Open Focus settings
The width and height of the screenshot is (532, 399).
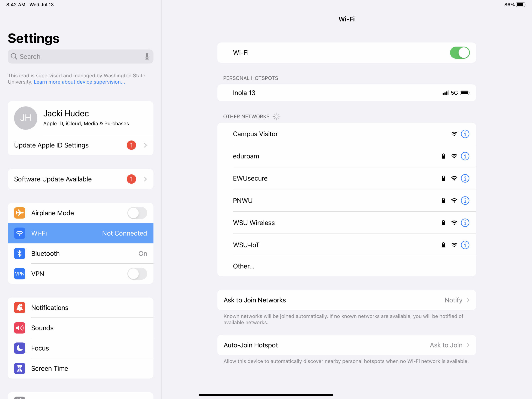click(x=81, y=348)
